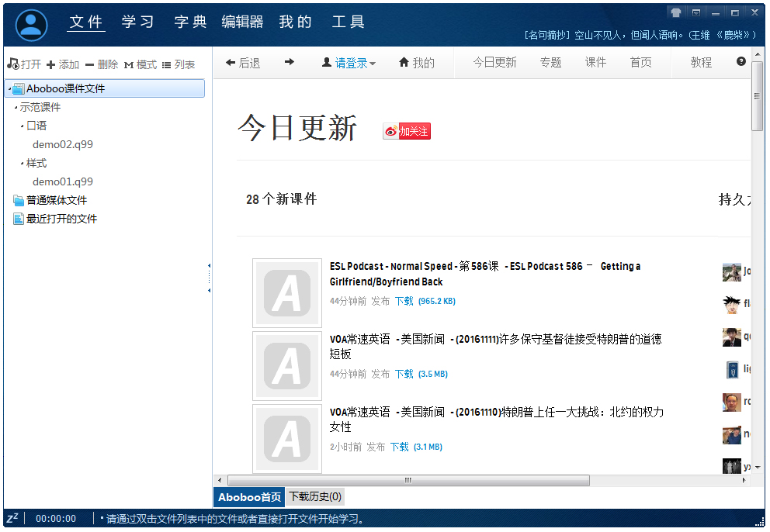Screen dimensions: 770x532
Task: Open the 学习 menu
Action: [x=138, y=22]
